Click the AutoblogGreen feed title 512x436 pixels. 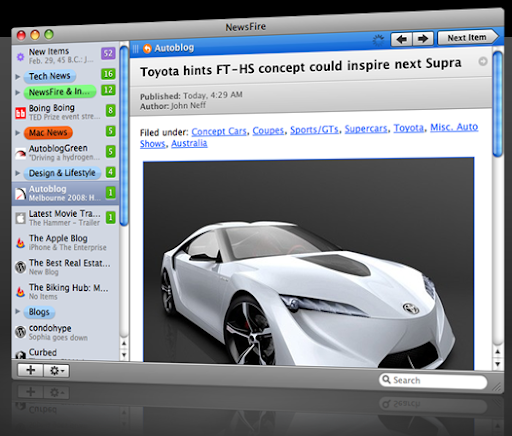[58, 148]
